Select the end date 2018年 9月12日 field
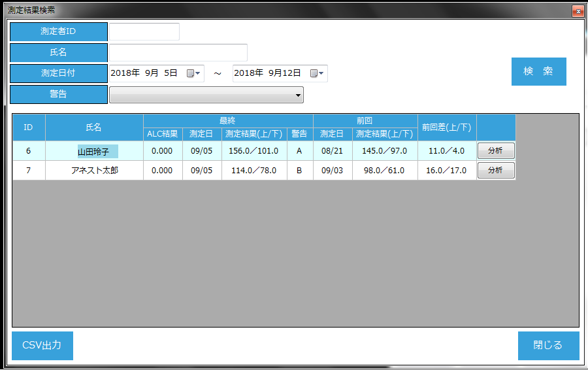The height and width of the screenshot is (372, 588). (269, 74)
